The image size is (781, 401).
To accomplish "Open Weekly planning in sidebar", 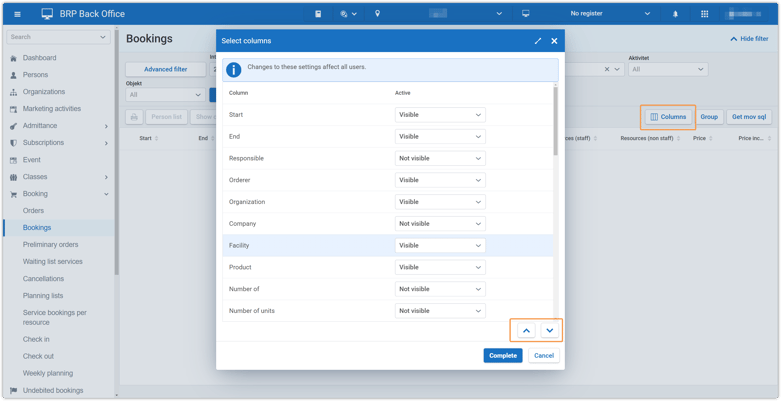I will tap(48, 373).
